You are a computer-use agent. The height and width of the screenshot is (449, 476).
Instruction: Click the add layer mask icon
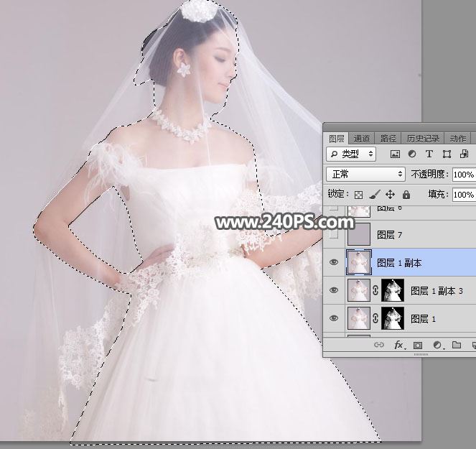[419, 346]
